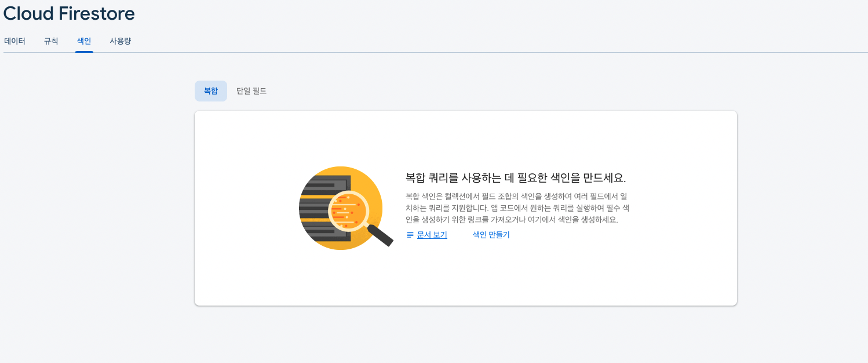Select the 복합 index type chip
Image resolution: width=868 pixels, height=363 pixels.
tap(211, 91)
